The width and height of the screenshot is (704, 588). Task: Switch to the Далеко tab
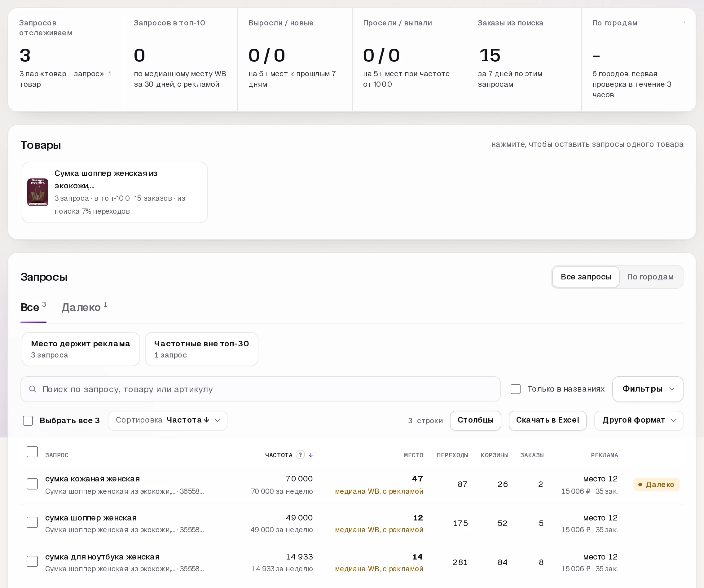click(85, 307)
